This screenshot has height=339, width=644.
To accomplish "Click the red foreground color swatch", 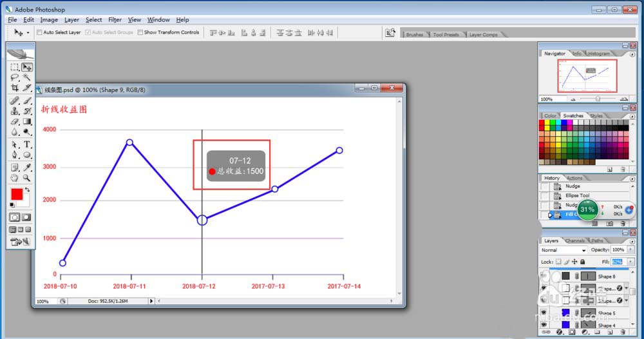I will click(17, 195).
